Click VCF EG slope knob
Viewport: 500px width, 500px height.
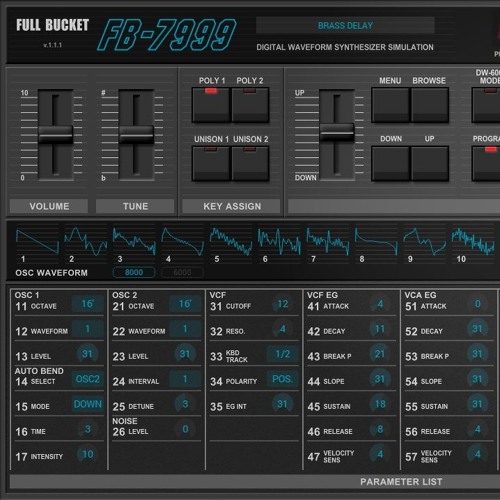(380, 379)
